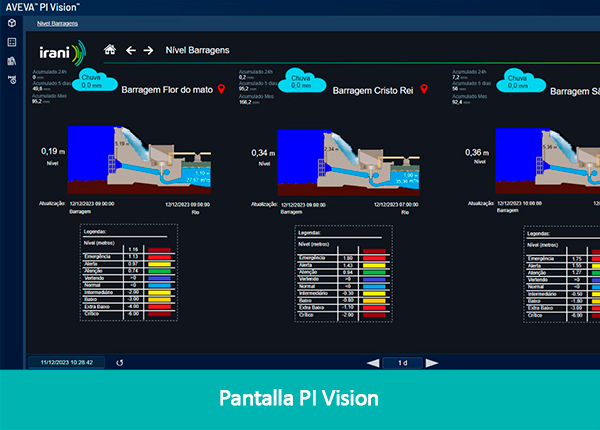600x430 pixels.
Task: Click the Emergência red swatch in Flor do mato legend
Action: tap(160, 257)
